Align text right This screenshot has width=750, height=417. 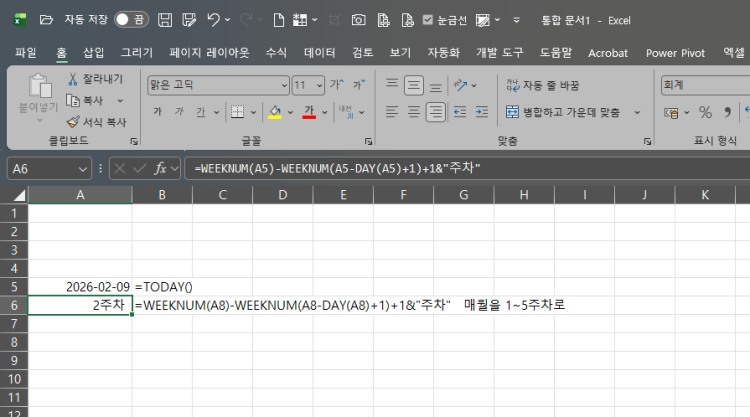click(435, 112)
